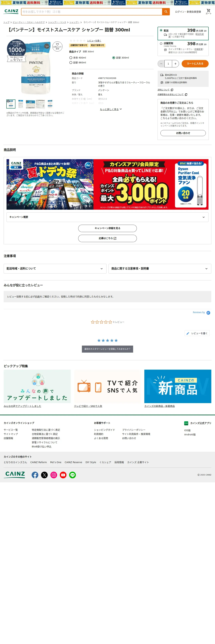215x644 pixels.
Task: Click サービス一覧 footer link
Action: click(x=11, y=430)
